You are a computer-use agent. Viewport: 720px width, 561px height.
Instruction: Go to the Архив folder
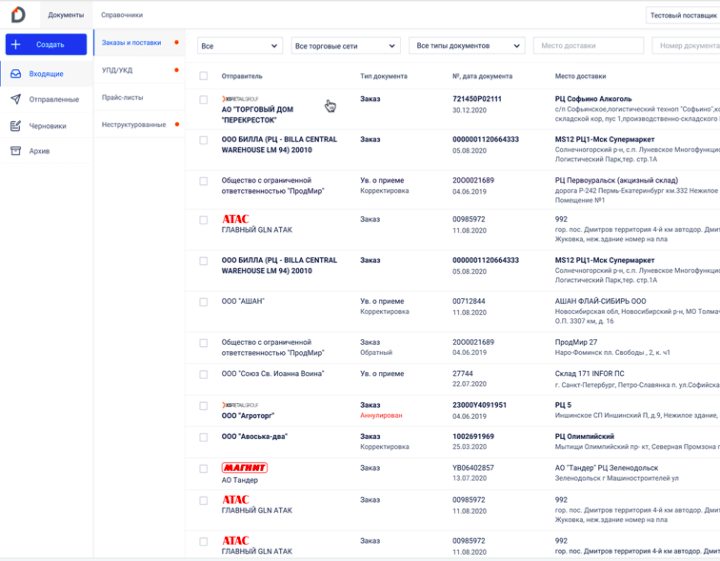tap(46, 151)
